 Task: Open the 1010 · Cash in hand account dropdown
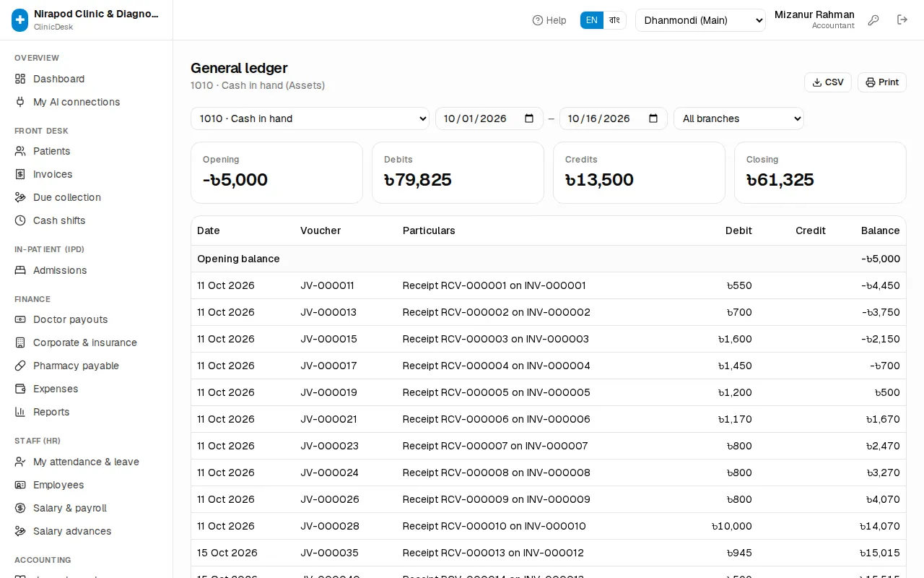tap(310, 118)
